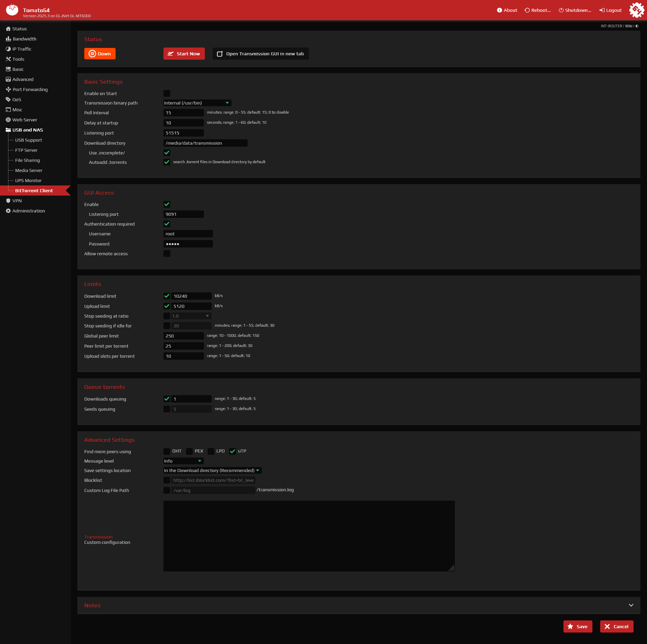Click the Port Forwarding icon
The image size is (647, 644).
8,89
